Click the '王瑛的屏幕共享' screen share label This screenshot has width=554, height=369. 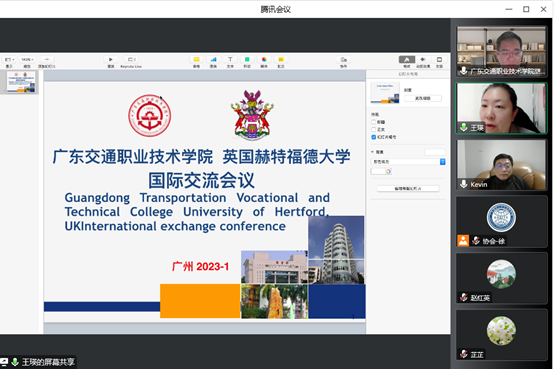48,362
